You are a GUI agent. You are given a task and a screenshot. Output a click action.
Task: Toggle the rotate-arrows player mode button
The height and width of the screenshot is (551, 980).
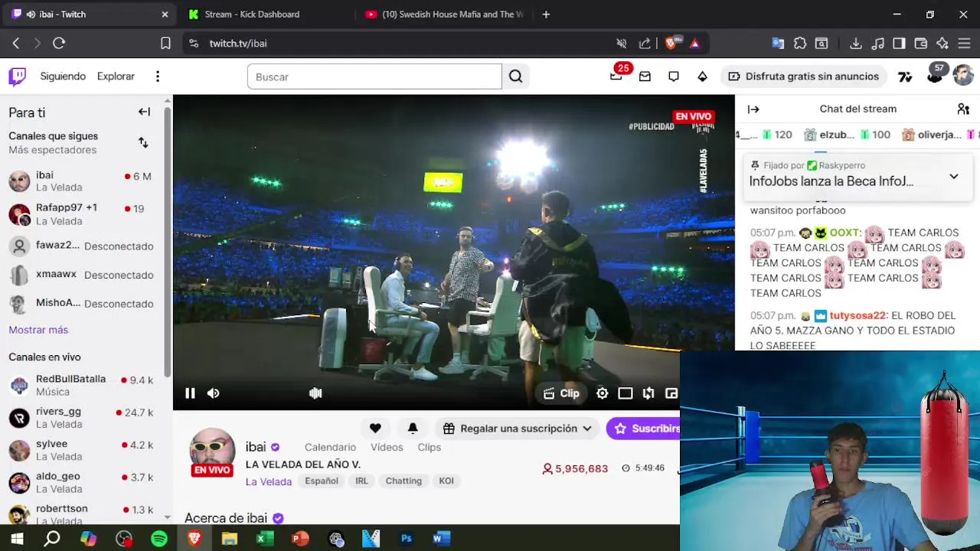click(x=648, y=393)
